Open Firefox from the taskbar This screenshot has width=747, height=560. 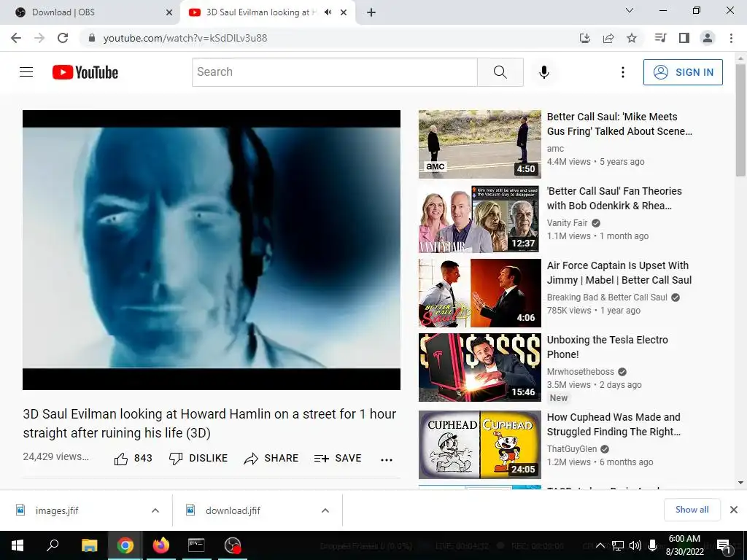point(161,545)
